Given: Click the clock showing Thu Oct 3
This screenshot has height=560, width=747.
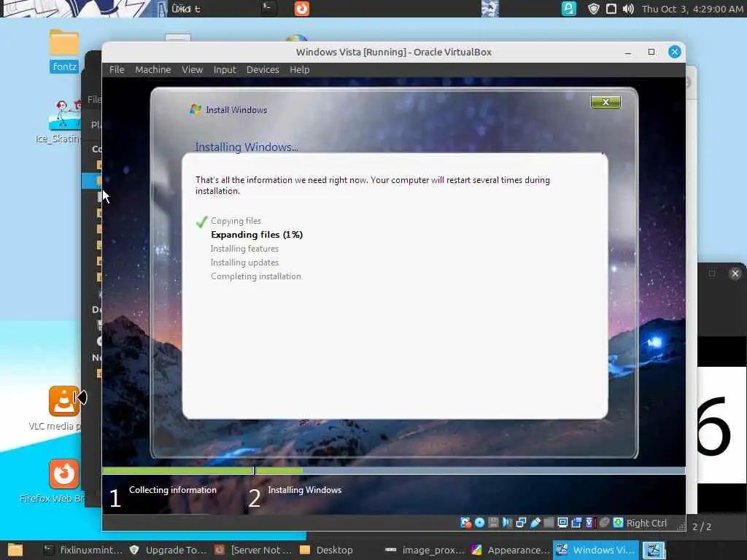Looking at the screenshot, I should coord(692,9).
